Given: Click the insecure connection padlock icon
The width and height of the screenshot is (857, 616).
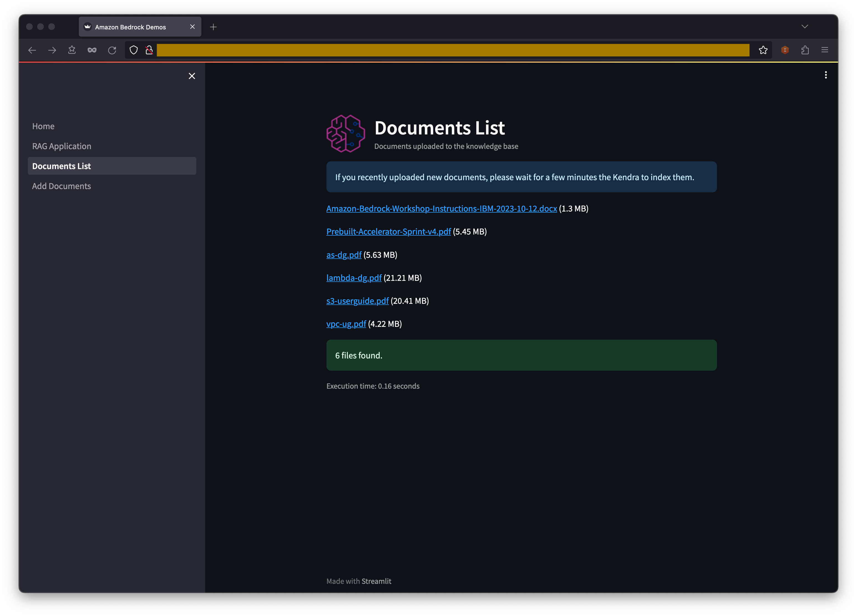Looking at the screenshot, I should 149,50.
